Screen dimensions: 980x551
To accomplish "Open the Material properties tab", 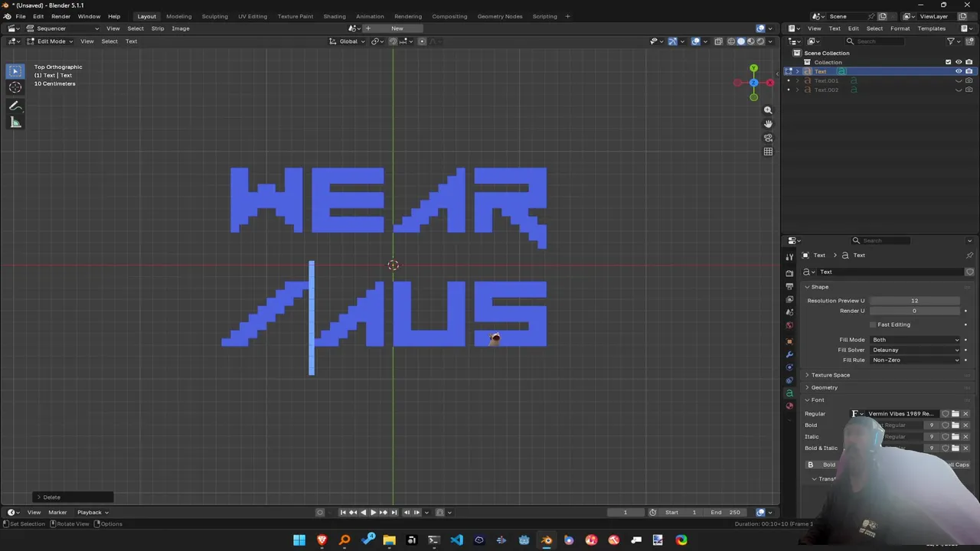I will (789, 406).
